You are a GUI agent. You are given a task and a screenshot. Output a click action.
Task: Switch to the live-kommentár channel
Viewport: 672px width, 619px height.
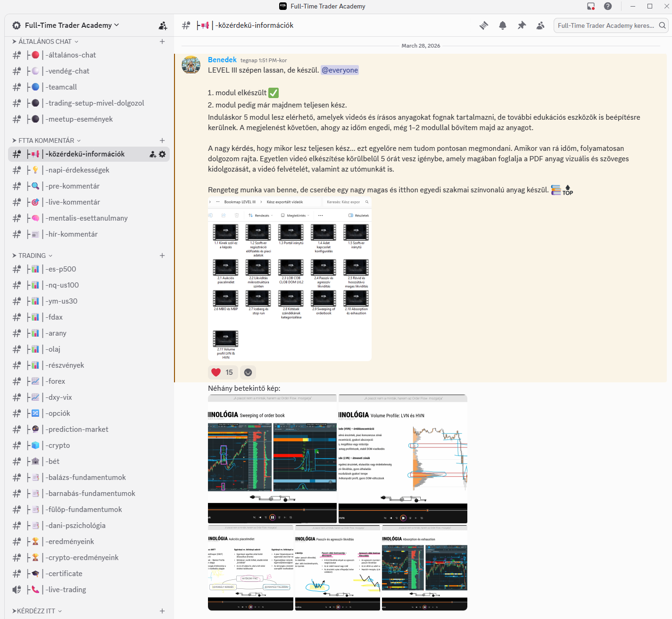click(73, 202)
